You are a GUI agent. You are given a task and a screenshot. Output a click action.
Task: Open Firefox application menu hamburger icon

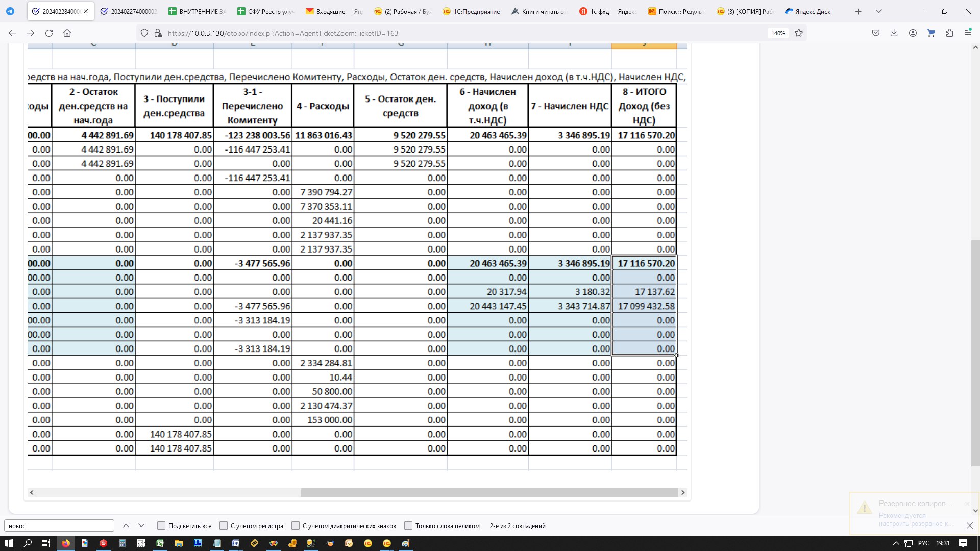(x=968, y=33)
